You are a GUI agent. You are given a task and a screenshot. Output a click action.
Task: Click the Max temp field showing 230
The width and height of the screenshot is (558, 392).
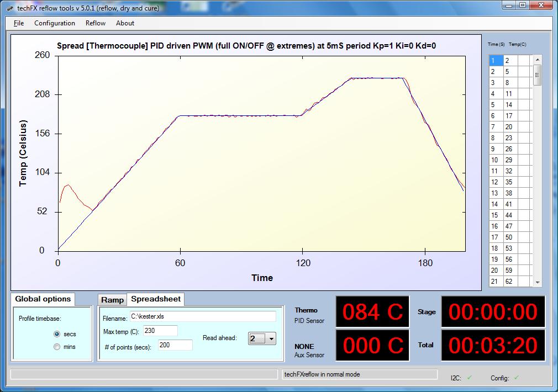coord(160,331)
